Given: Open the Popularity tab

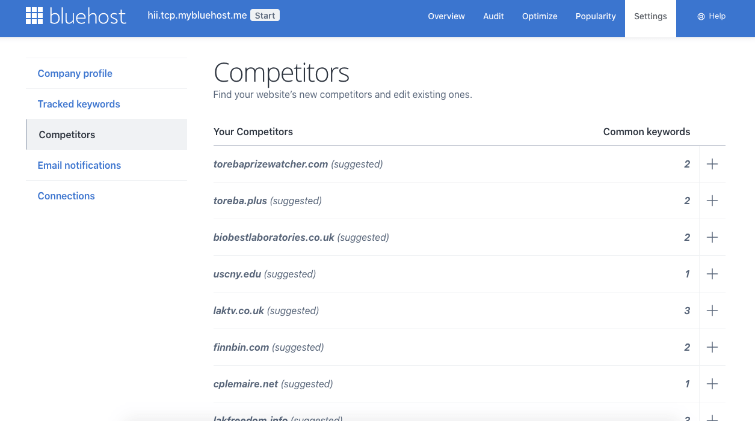Looking at the screenshot, I should (x=596, y=16).
